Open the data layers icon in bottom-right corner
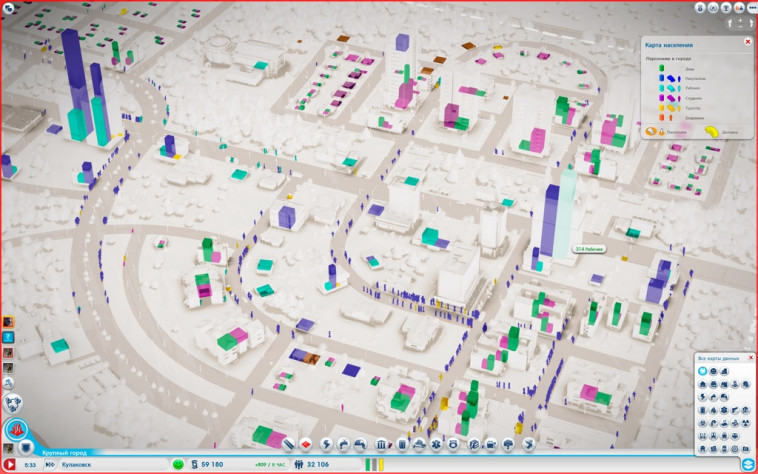758x474 pixels. coord(748,465)
